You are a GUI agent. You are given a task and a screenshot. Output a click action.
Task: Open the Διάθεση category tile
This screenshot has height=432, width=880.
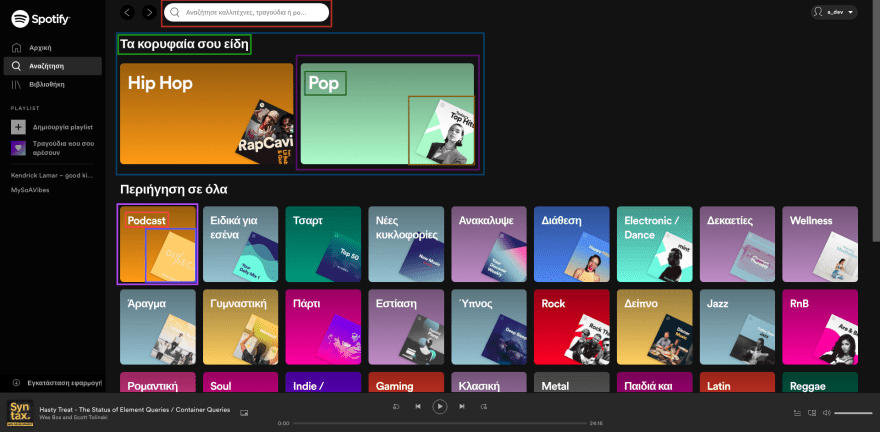coord(572,244)
